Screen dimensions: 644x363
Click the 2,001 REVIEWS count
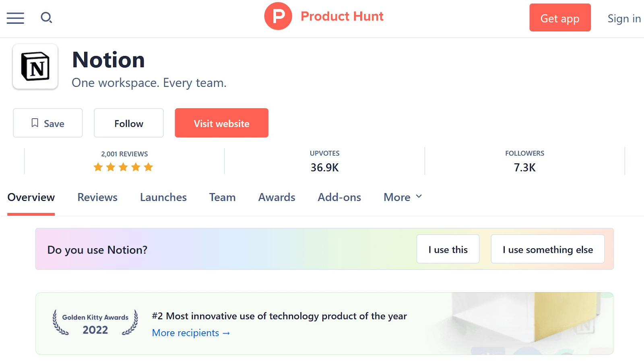tap(124, 153)
